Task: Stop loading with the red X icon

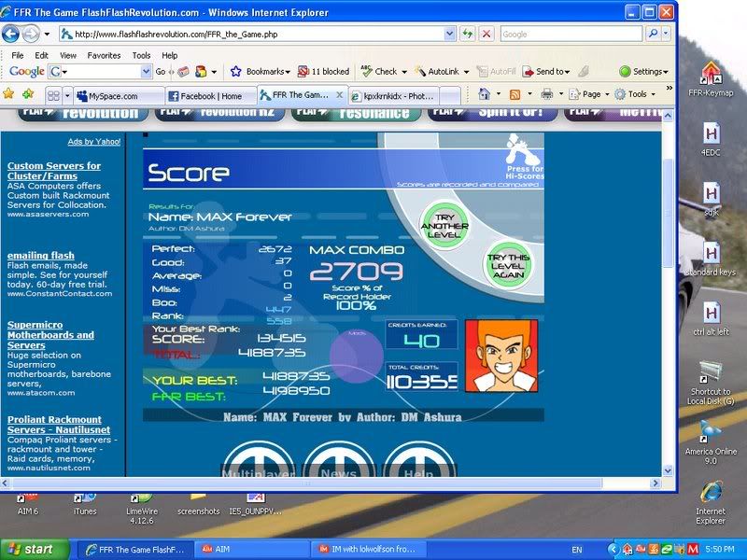Action: tap(486, 34)
